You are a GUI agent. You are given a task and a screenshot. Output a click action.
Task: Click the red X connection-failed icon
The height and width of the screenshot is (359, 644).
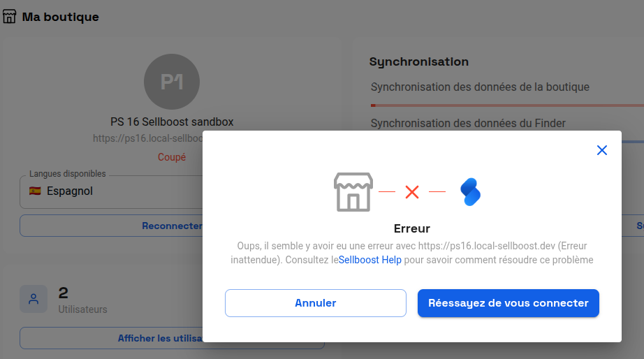[x=412, y=192]
